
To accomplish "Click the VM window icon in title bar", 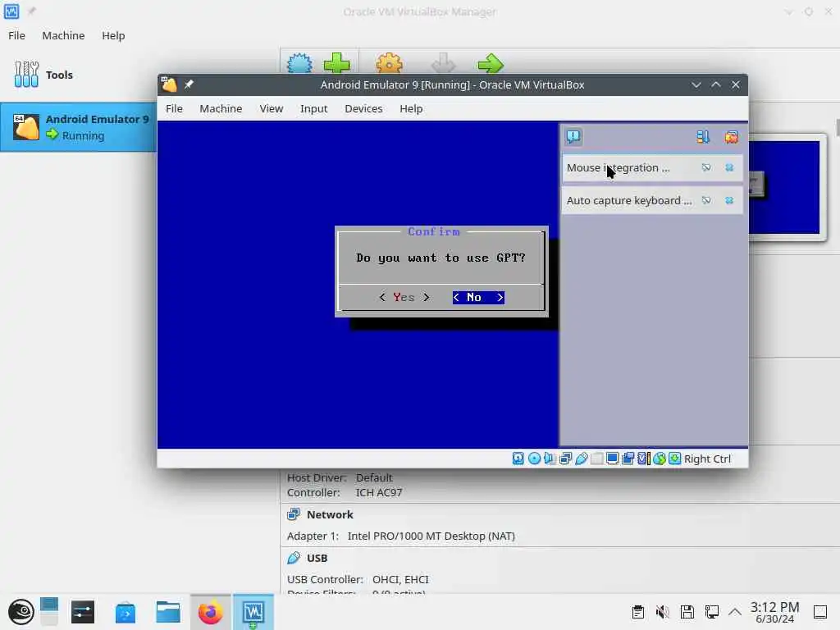I will [169, 84].
